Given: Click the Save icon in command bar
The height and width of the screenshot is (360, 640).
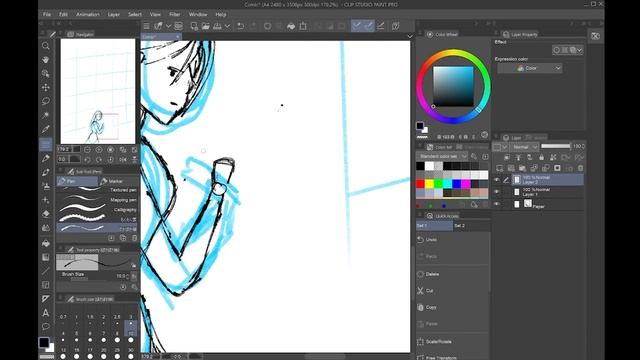Looking at the screenshot, I should click(218, 26).
